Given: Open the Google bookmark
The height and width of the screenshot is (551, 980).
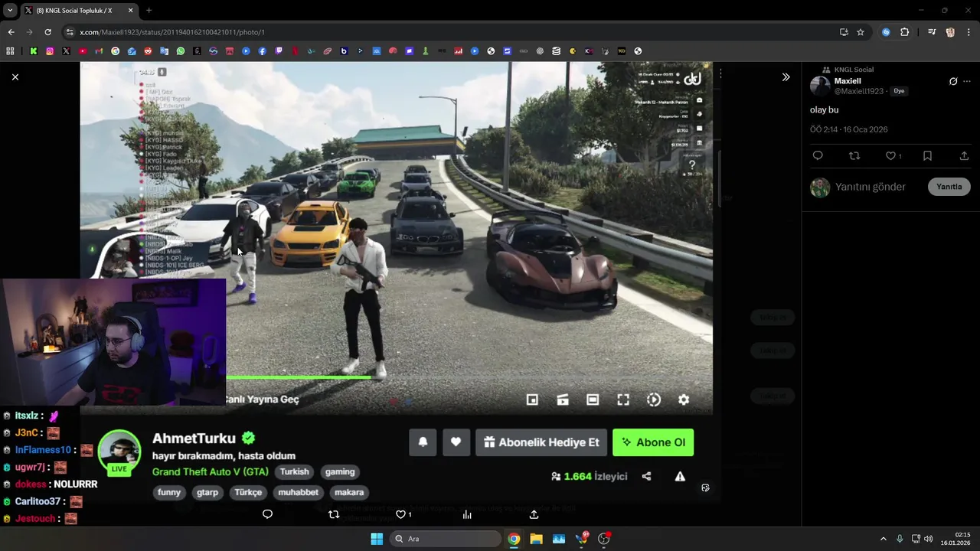Looking at the screenshot, I should pyautogui.click(x=116, y=51).
